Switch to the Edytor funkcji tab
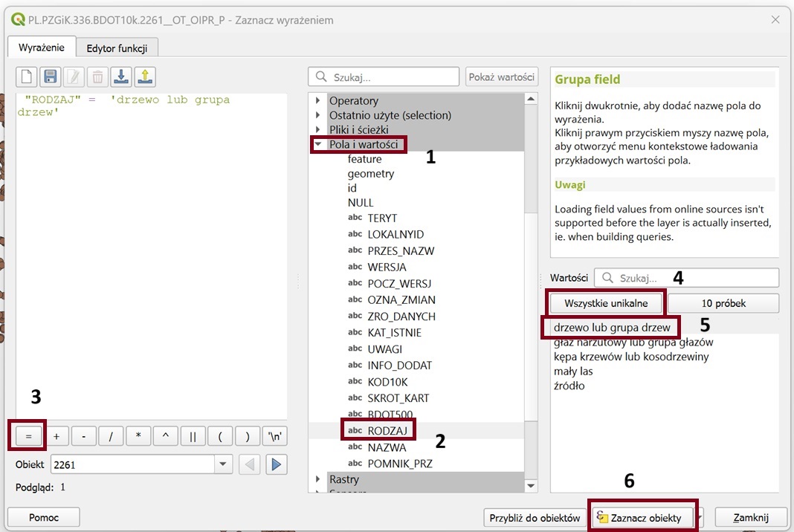 (x=117, y=48)
